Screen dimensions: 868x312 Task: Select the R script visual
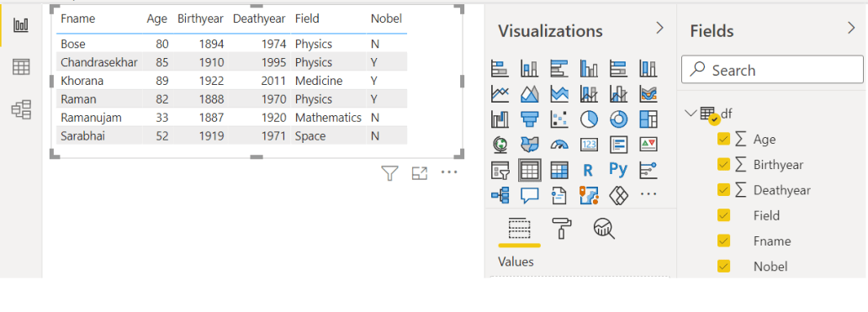(588, 171)
